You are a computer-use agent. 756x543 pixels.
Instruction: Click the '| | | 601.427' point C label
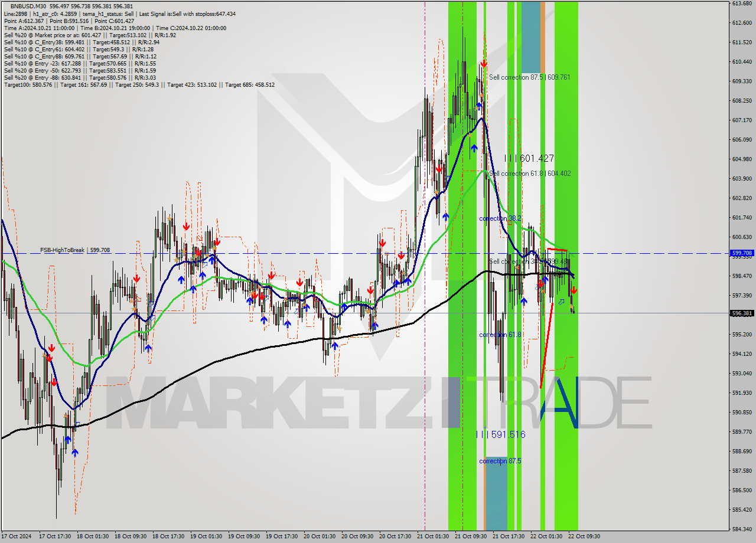[x=529, y=158]
